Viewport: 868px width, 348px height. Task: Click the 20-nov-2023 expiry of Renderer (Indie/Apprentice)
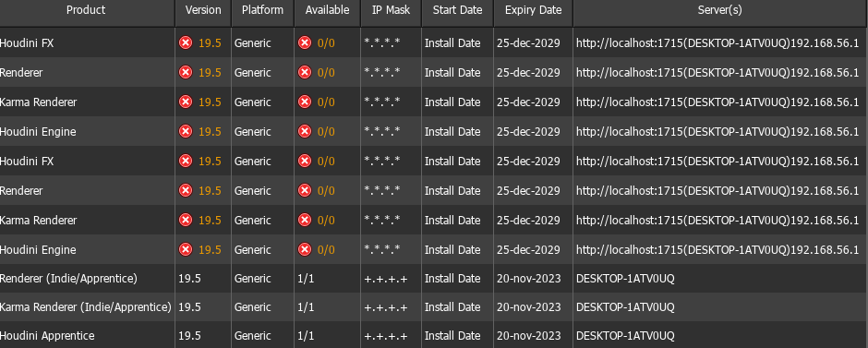point(529,278)
